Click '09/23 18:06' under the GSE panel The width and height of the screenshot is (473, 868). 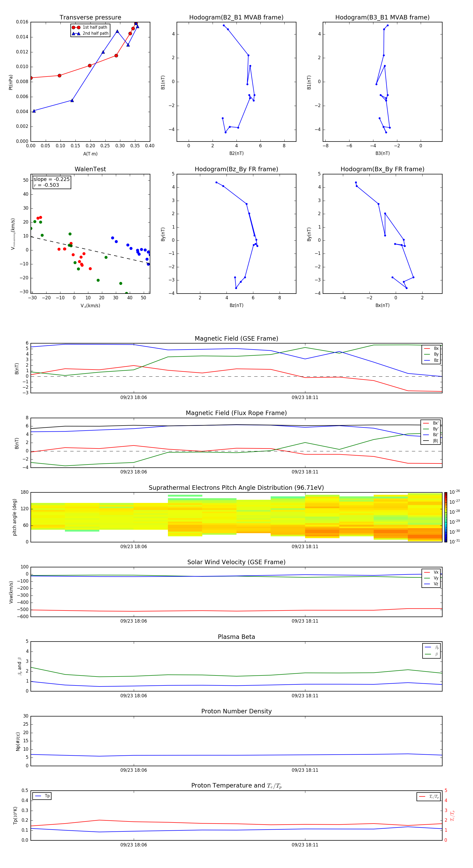pyautogui.click(x=134, y=398)
